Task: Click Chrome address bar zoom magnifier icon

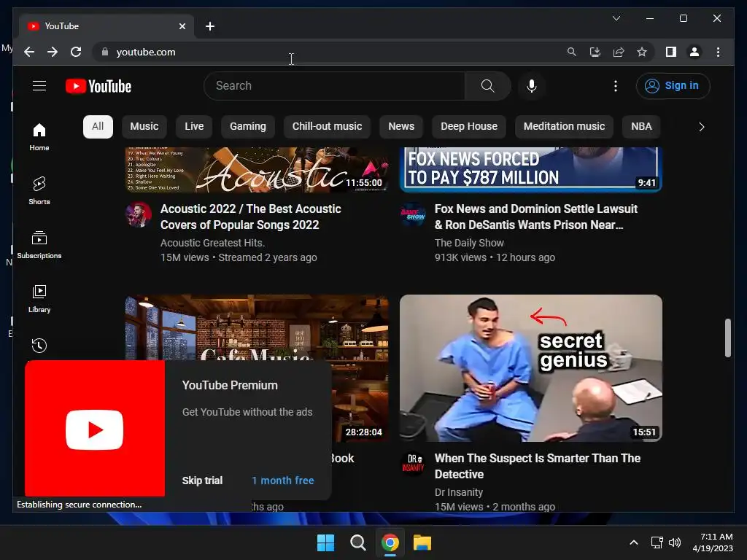Action: pos(572,52)
